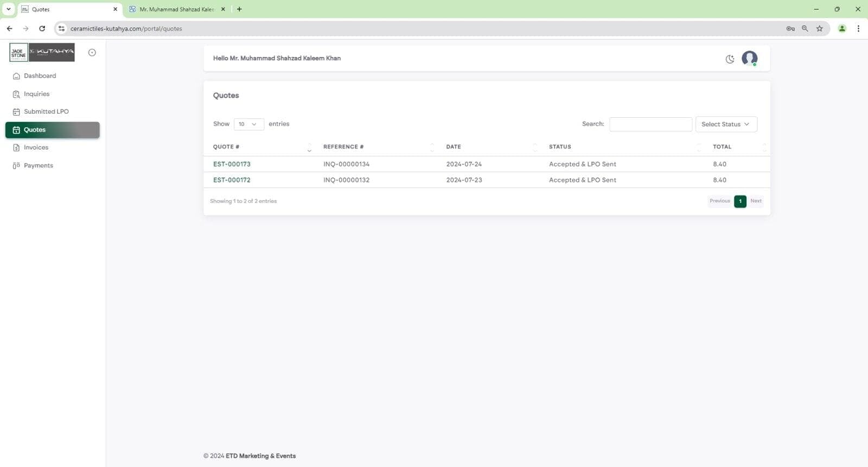Open the saved passwords key icon

[790, 29]
